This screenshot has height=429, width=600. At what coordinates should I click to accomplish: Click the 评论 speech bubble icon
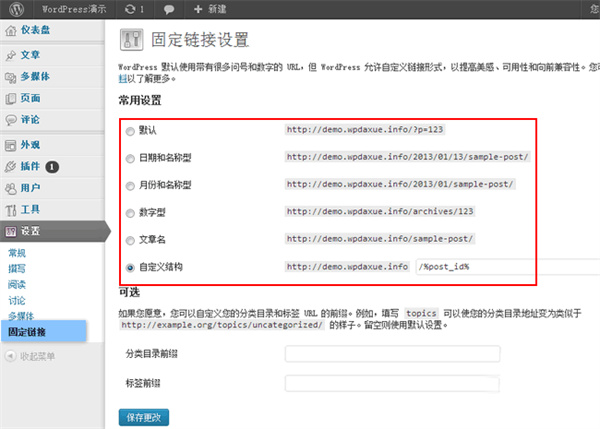11,120
